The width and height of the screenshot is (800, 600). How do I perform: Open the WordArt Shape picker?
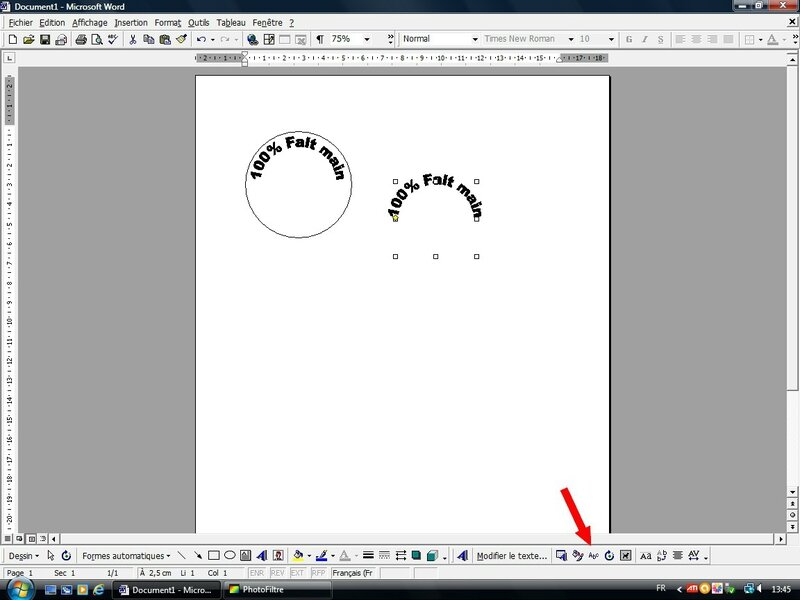[x=593, y=556]
